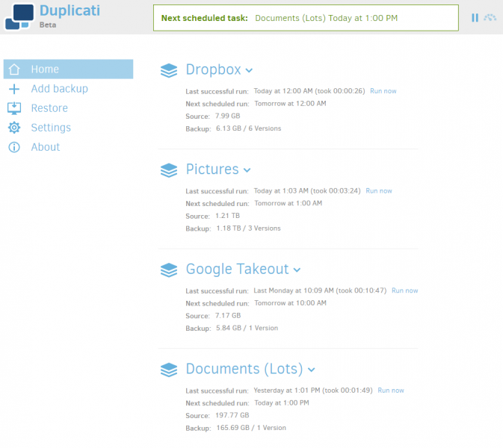Open the Documents (Lots) backup title

coord(244,369)
